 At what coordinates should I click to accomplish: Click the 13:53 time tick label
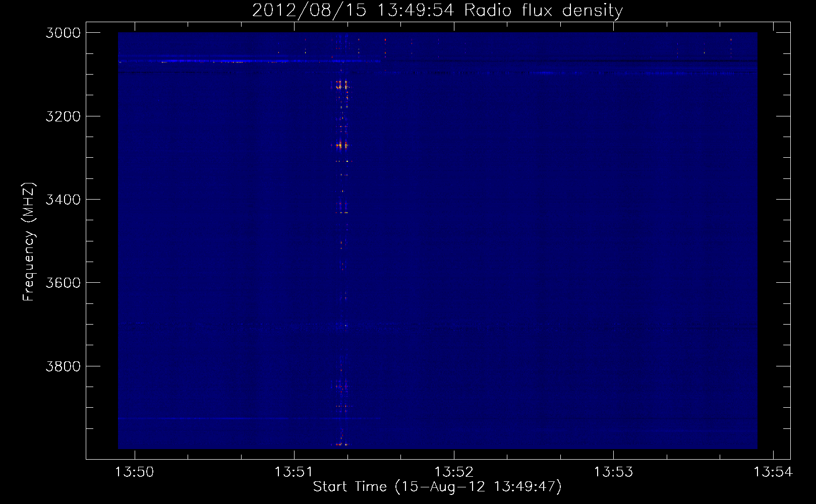click(613, 472)
